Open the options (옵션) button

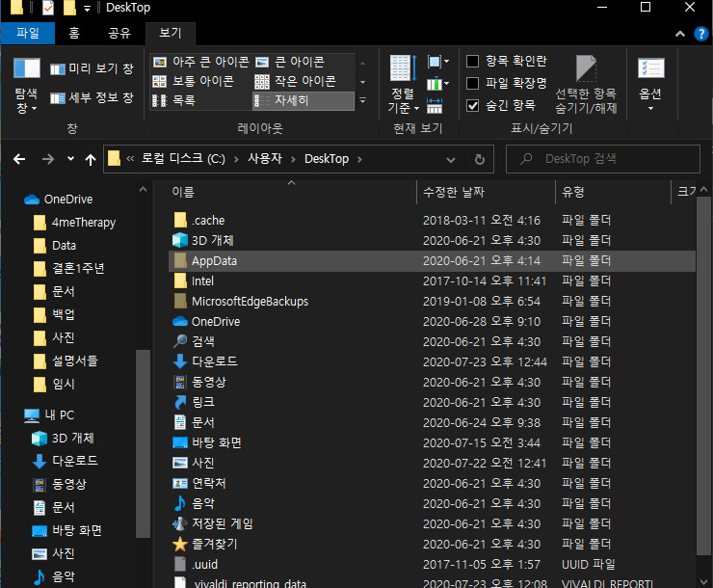point(650,85)
